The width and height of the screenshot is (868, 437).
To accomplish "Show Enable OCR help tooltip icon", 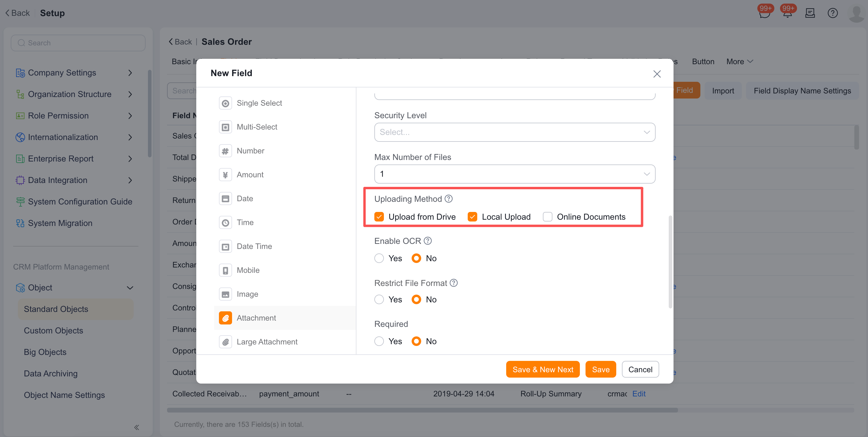I will [428, 241].
